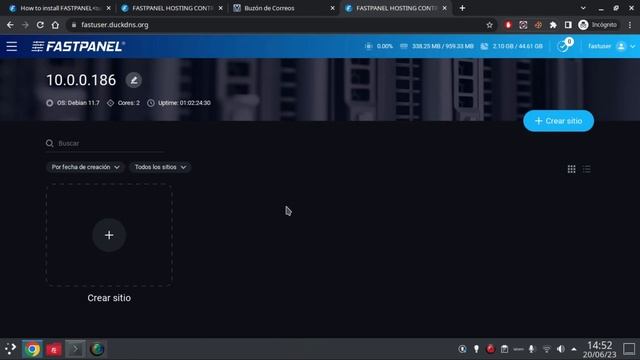The width and height of the screenshot is (640, 360).
Task: Click the show desktop button
Action: coord(629,349)
